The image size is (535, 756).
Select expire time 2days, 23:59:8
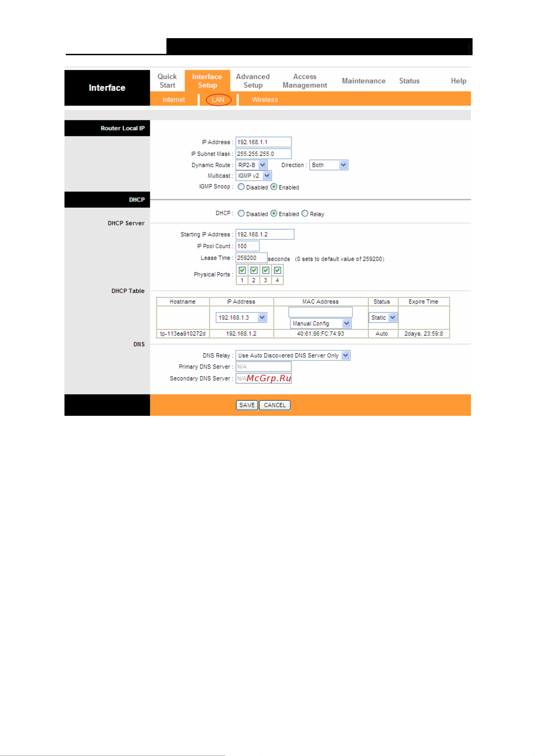(424, 333)
